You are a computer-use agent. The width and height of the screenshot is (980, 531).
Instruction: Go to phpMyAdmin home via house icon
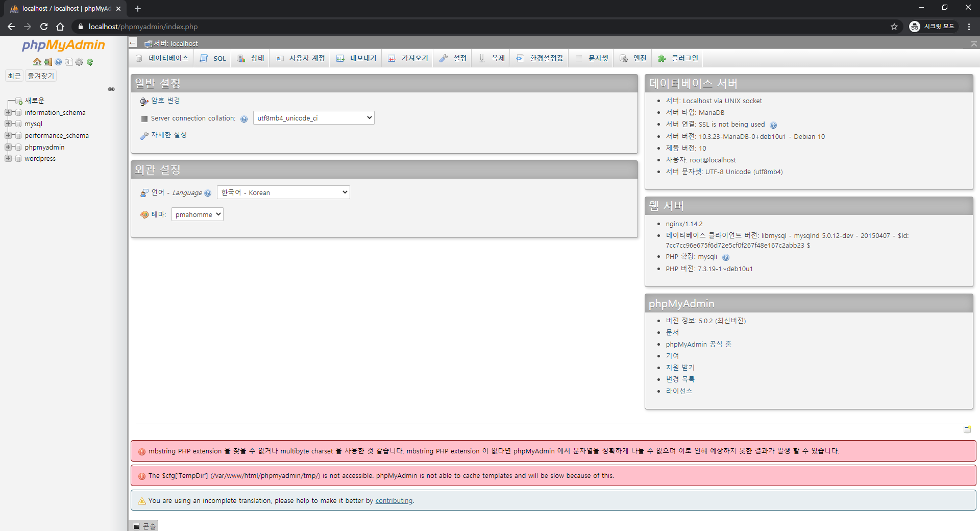(37, 62)
